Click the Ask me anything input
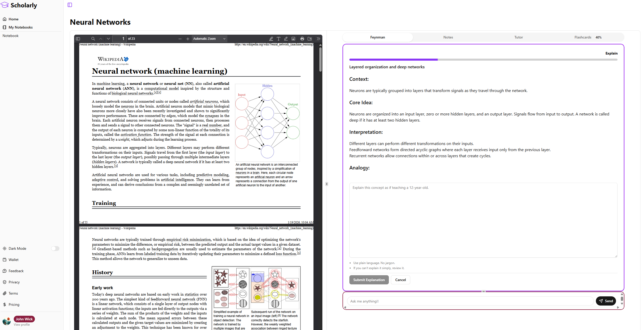This screenshot has height=330, width=644. (x=470, y=301)
